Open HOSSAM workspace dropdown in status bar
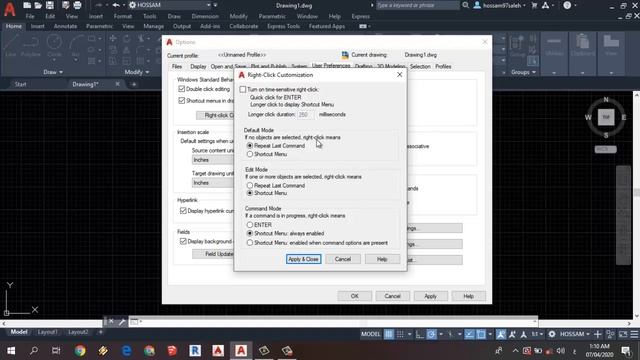Image resolution: width=640 pixels, height=360 pixels. click(x=575, y=334)
